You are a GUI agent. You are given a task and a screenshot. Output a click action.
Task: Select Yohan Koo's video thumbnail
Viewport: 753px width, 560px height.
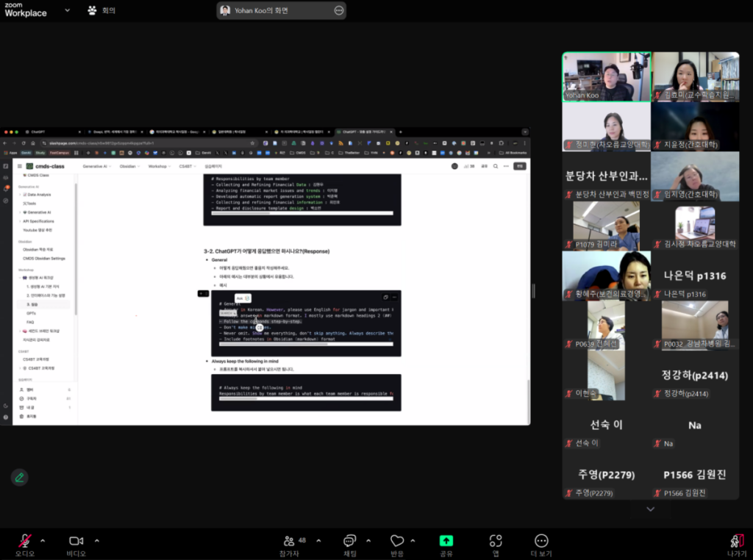tap(606, 76)
